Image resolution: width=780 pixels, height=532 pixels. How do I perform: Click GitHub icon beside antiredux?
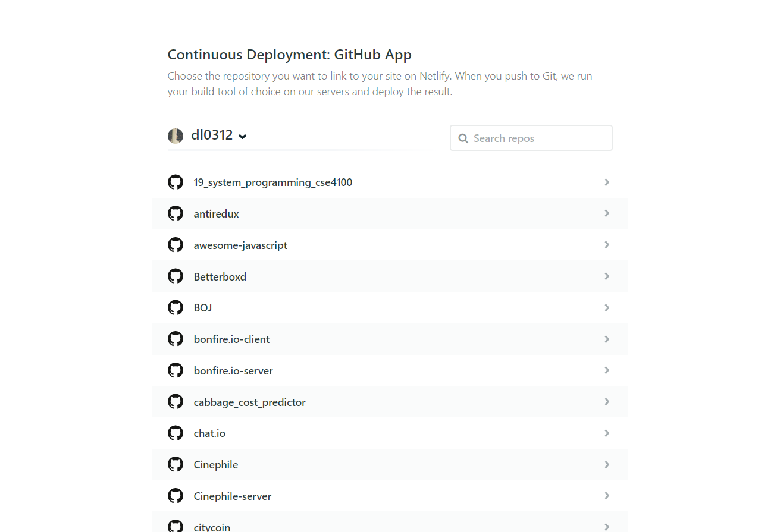pos(176,213)
